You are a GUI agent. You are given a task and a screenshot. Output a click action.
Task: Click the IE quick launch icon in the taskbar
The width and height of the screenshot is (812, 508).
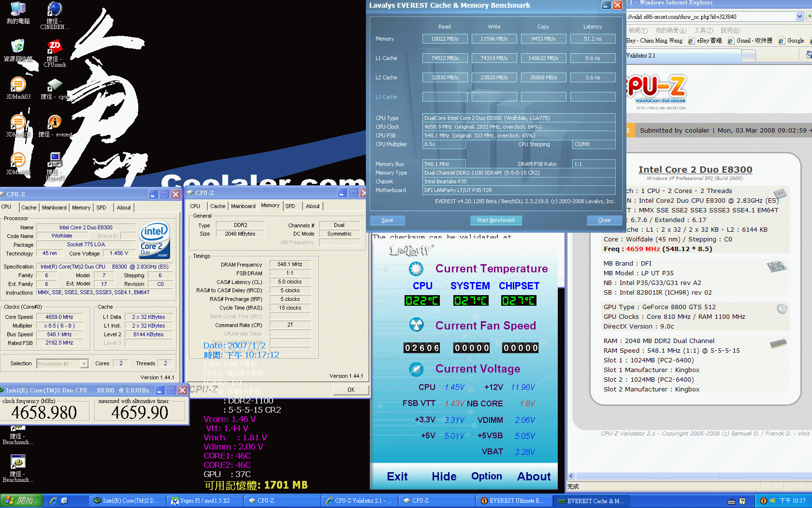[x=54, y=501]
